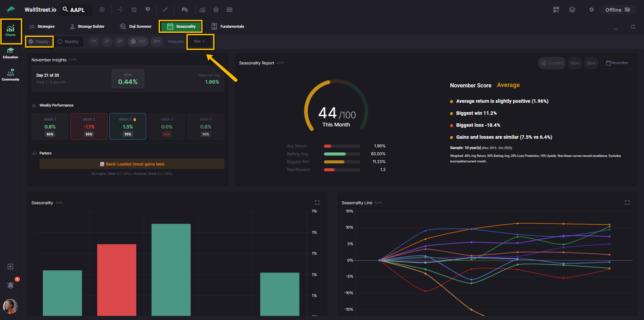Open the Strategy Builder tab
The height and width of the screenshot is (320, 644).
87,26
